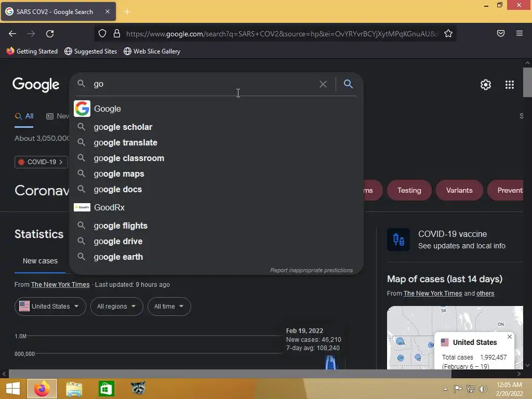
Task: Open the Suggested Sites bookmark
Action: [90, 51]
